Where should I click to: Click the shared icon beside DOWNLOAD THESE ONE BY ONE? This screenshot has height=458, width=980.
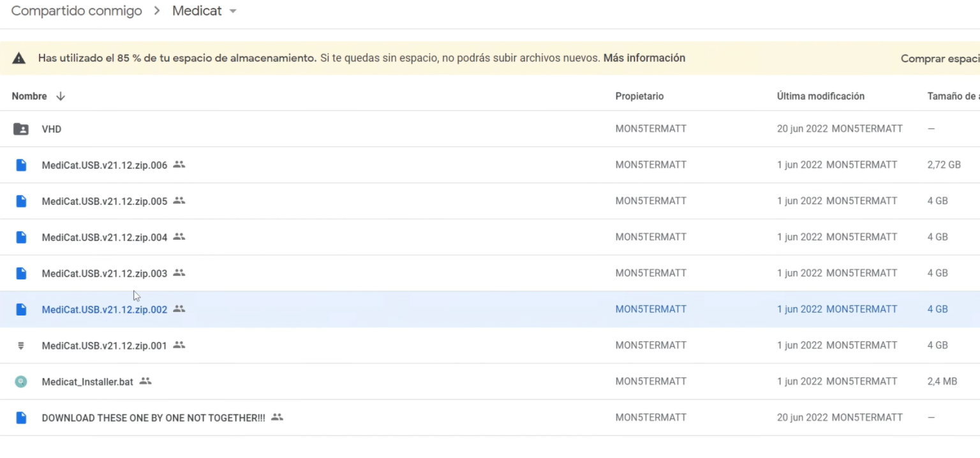click(x=277, y=417)
